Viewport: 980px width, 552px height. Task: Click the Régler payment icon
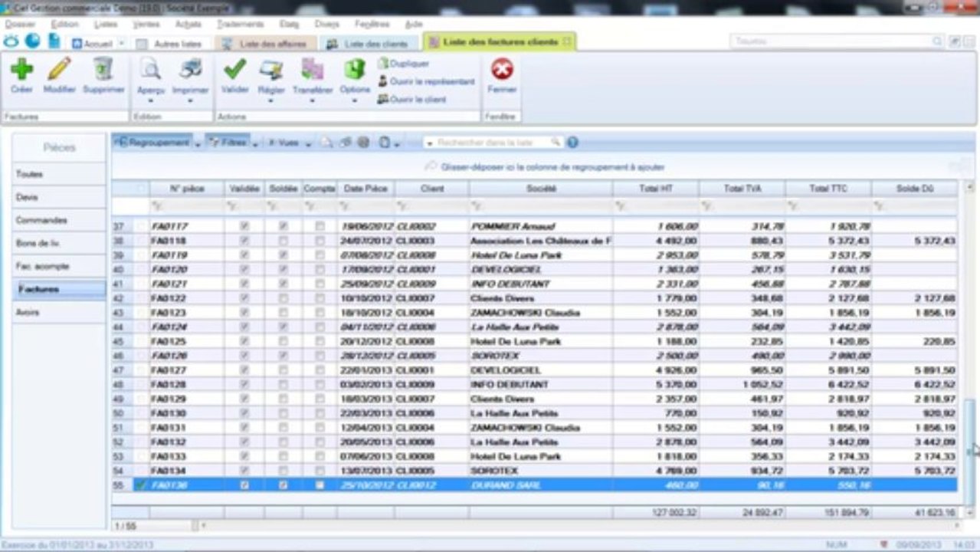pos(270,70)
